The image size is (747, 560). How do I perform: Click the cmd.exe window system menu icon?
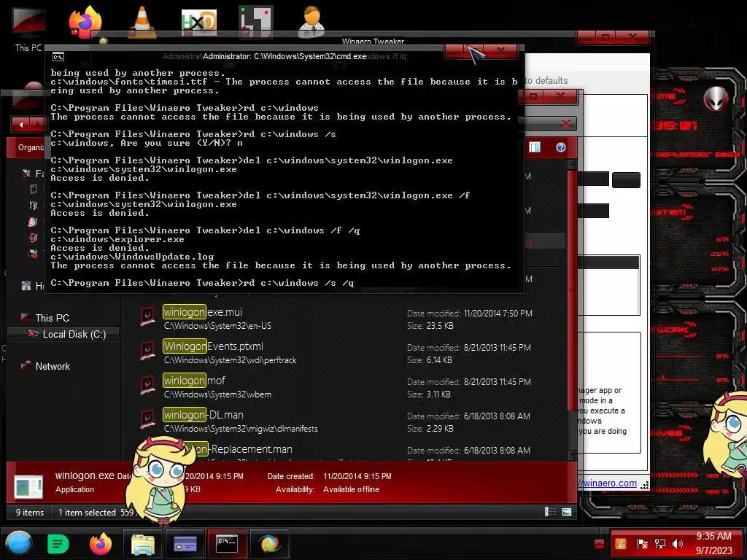(x=58, y=57)
